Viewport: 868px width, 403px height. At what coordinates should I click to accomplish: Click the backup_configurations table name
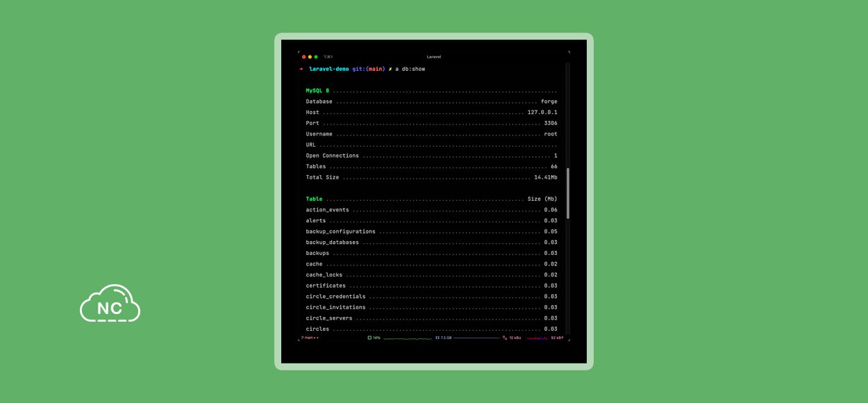pyautogui.click(x=340, y=231)
